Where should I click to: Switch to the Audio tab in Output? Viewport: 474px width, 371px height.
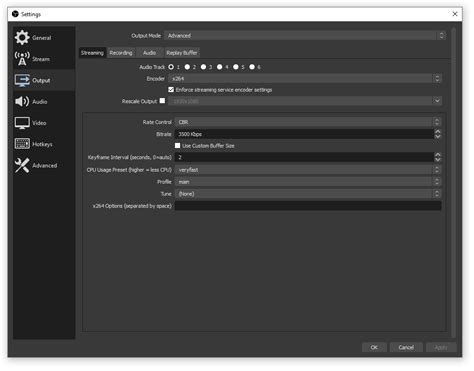[x=149, y=53]
